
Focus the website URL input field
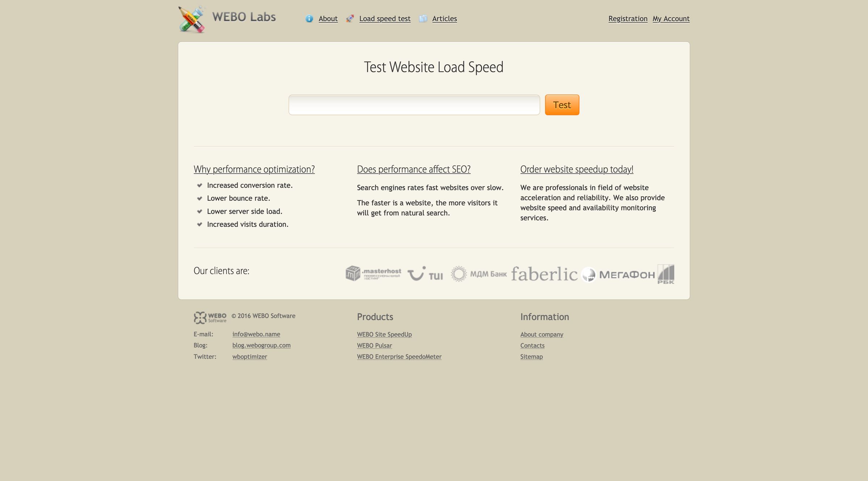point(414,105)
